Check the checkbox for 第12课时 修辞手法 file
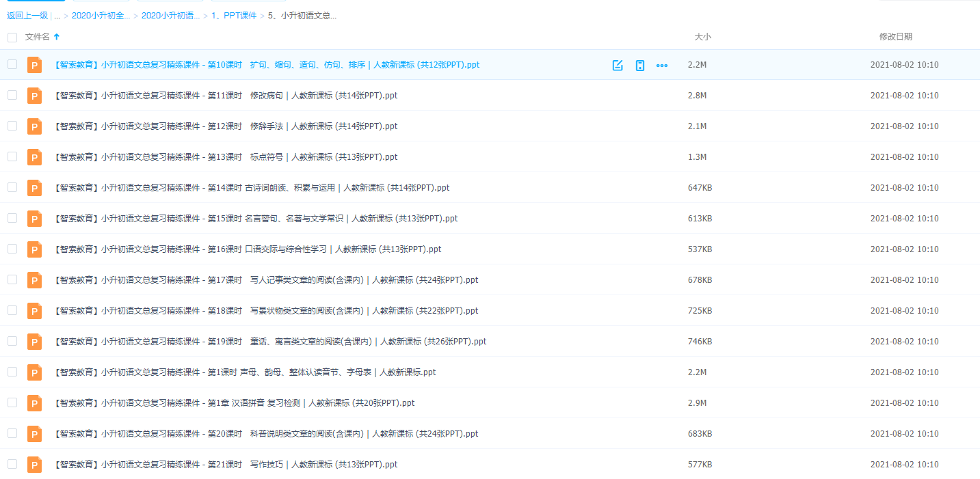 point(12,126)
